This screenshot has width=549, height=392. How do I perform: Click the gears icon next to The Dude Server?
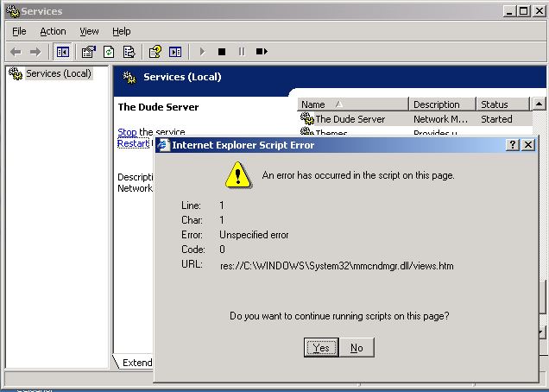(x=306, y=118)
